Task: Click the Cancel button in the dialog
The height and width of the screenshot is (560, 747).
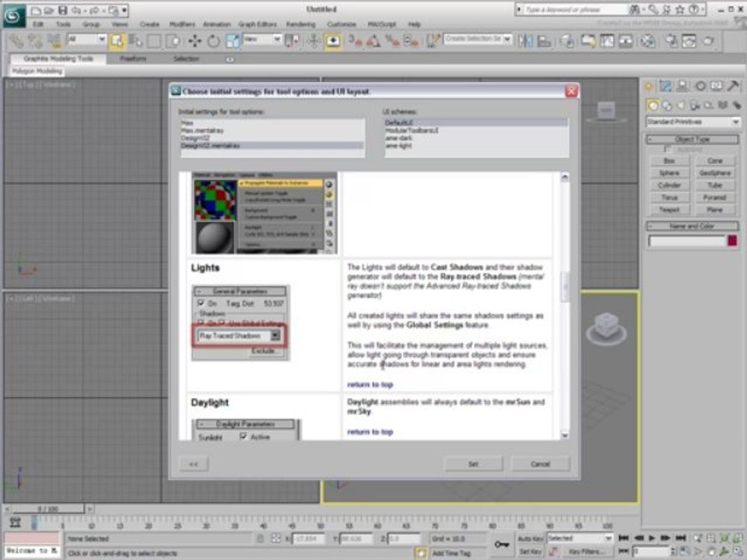Action: (540, 464)
